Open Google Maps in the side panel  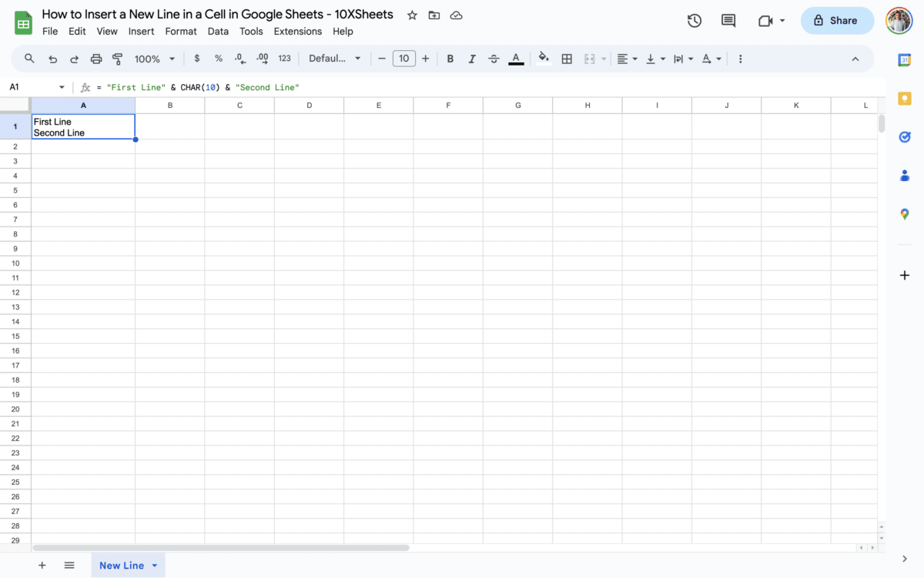click(x=905, y=213)
